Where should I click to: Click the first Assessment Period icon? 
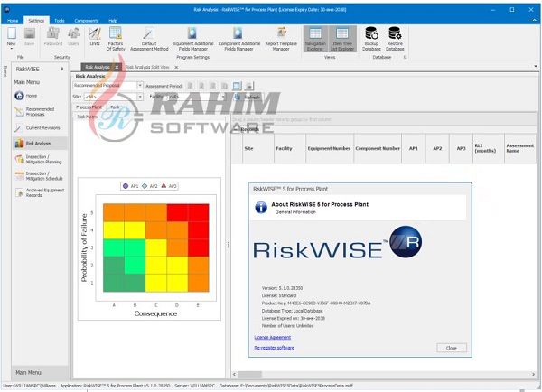tap(190, 86)
